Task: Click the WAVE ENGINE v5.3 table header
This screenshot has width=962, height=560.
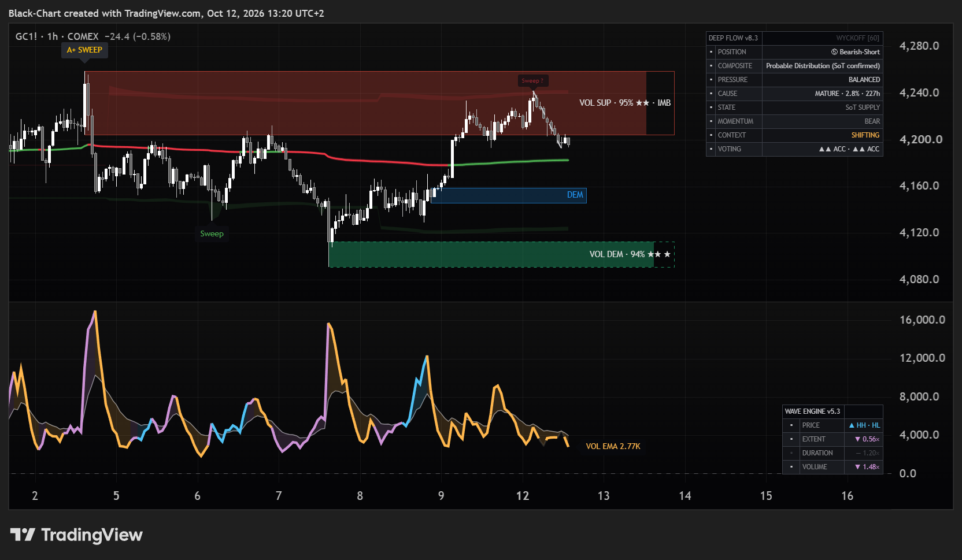Action: pos(812,411)
